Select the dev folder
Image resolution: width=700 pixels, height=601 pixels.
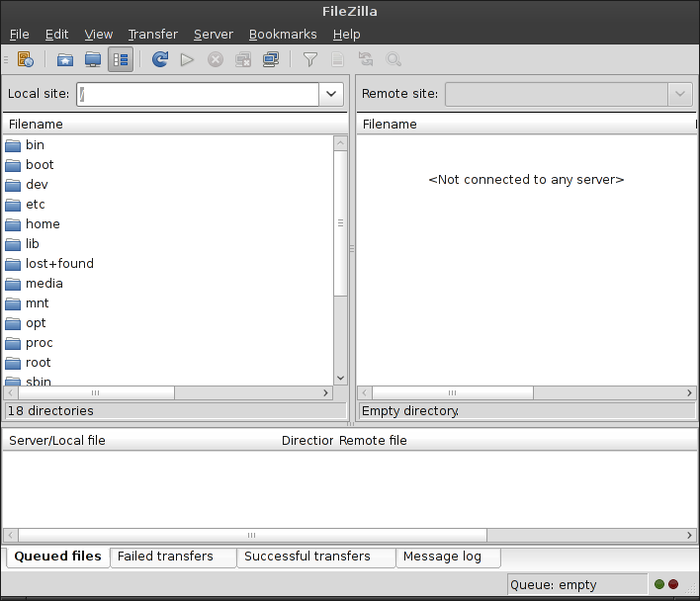37,184
